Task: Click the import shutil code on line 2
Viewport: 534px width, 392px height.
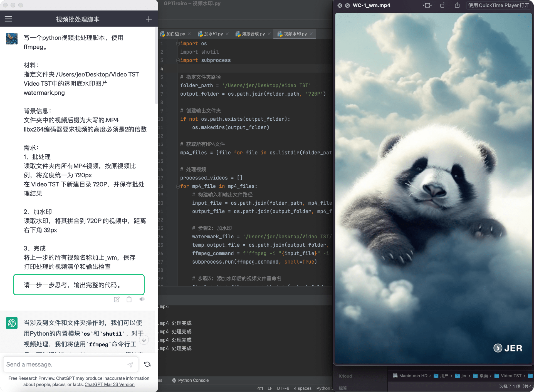Action: tap(199, 52)
